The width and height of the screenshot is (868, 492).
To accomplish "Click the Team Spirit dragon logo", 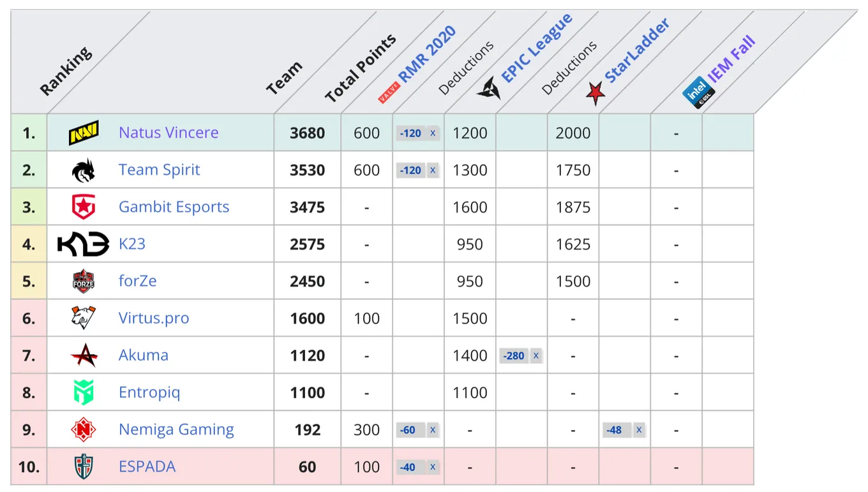I will point(84,170).
